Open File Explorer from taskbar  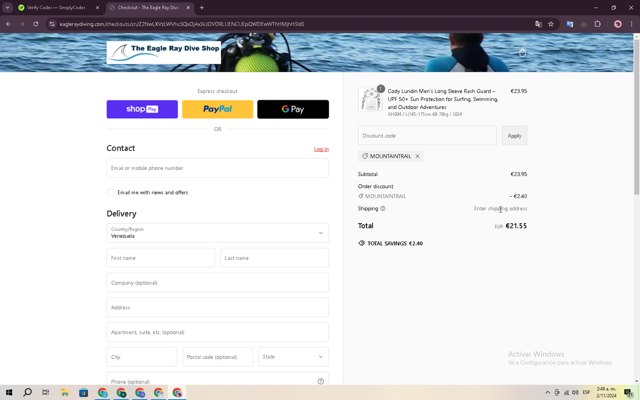coord(65,393)
